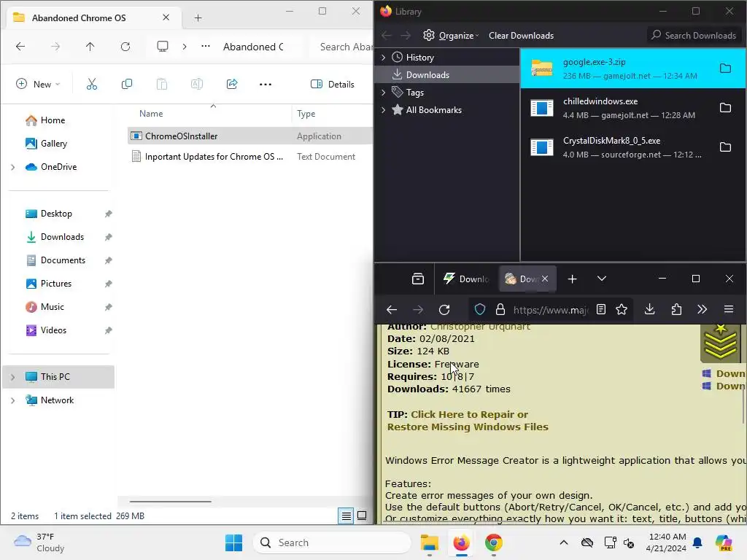This screenshot has width=747, height=560.
Task: Click the Copy icon in File Explorer toolbar
Action: 127,85
